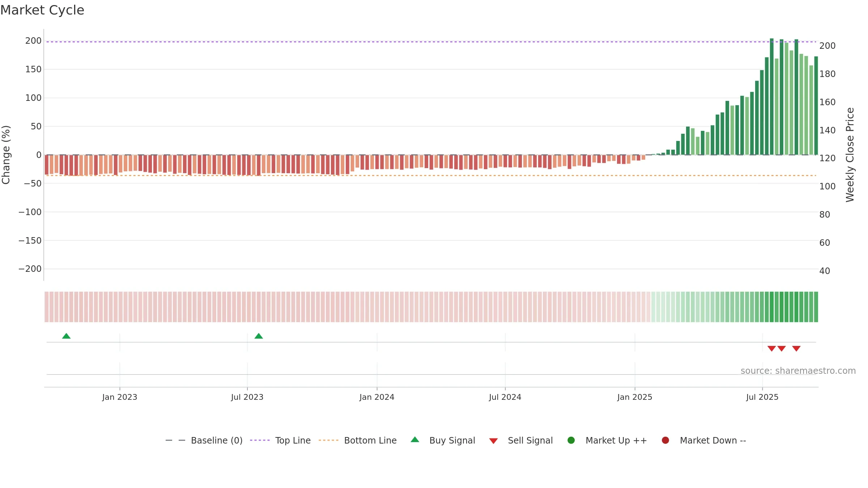Screen dimensions: 868x488
Task: Click the 40 tick on price axis
Action: coord(825,271)
